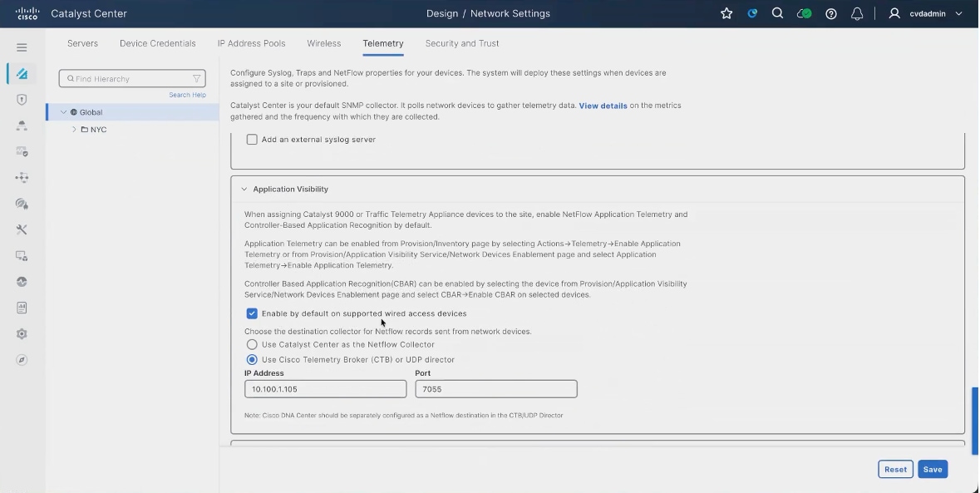Click the Reset button
The height and width of the screenshot is (493, 980).
tap(895, 469)
